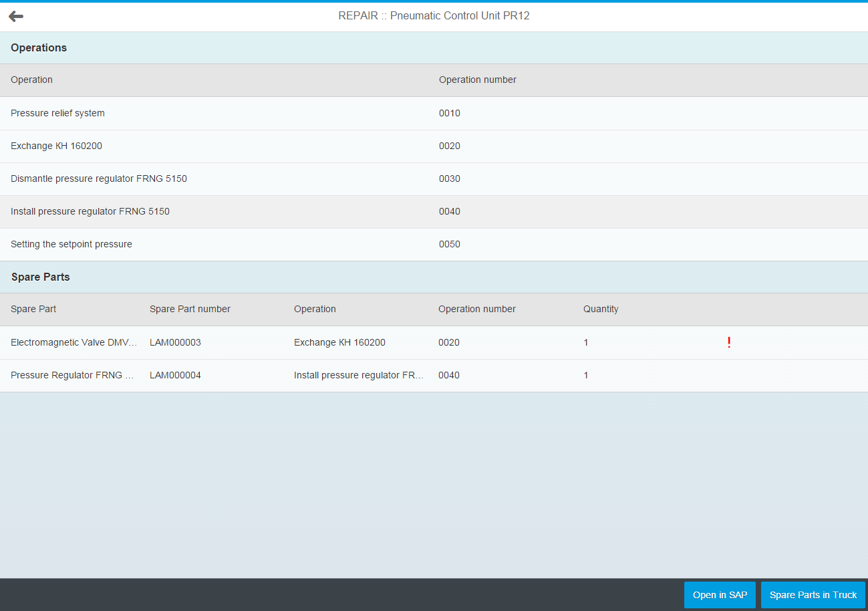Click the red exclamation warning icon

(728, 342)
